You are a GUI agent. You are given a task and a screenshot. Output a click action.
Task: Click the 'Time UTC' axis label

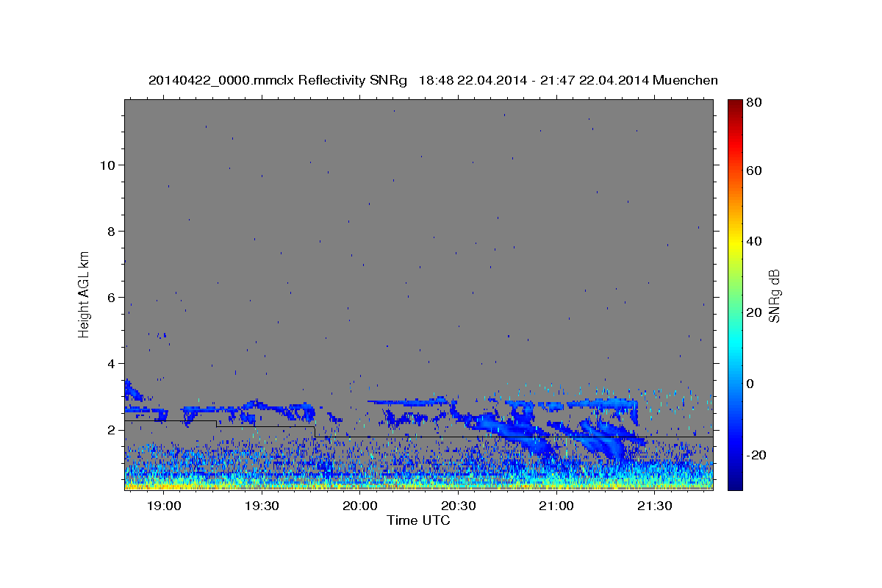[x=418, y=520]
